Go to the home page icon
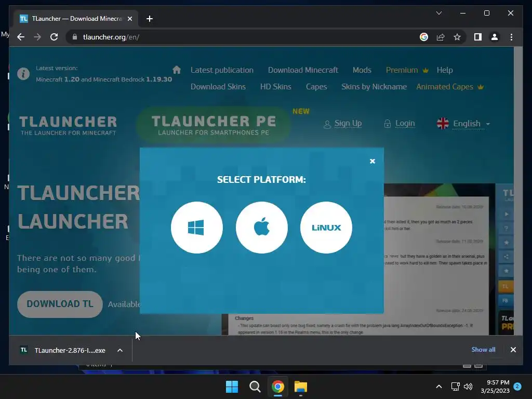Screen dimensions: 532x399 pyautogui.click(x=177, y=70)
